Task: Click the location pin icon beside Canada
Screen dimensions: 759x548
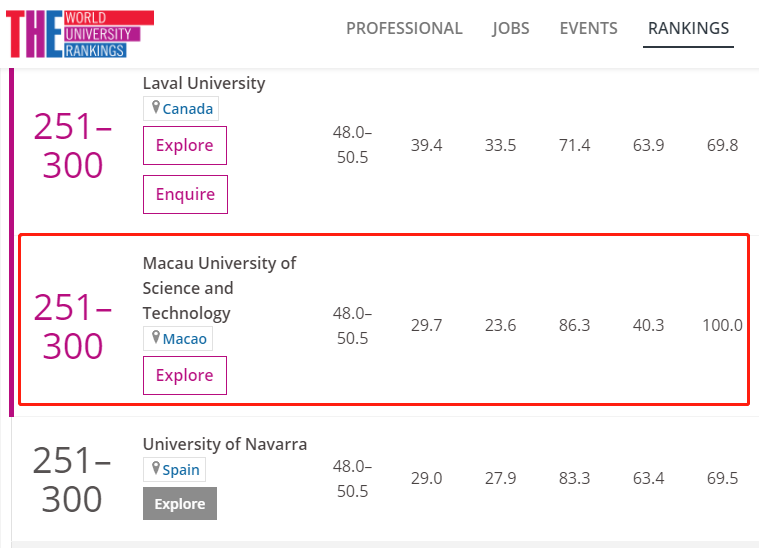Action: [155, 107]
